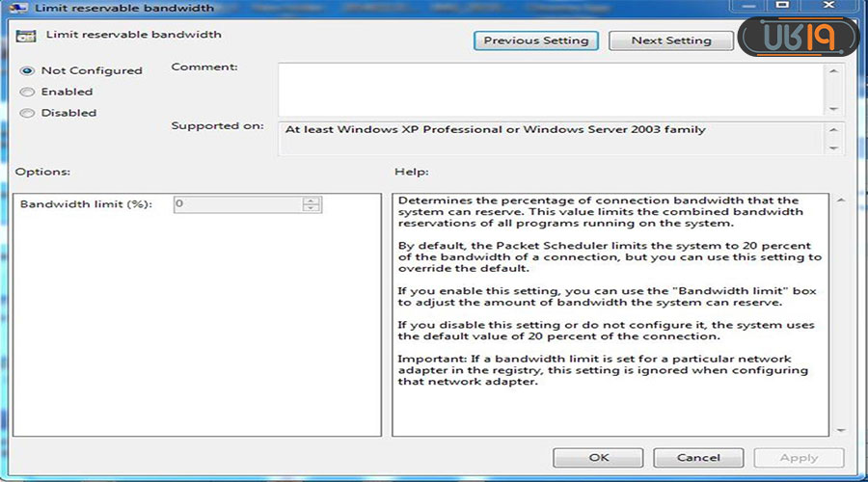Viewport: 868px width, 482px height.
Task: Click inside the Comment text box
Action: pyautogui.click(x=550, y=89)
